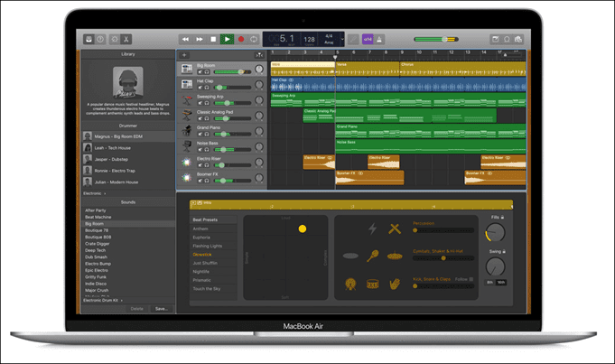
Task: Expand the Electronic genre dropdown
Action: point(94,193)
